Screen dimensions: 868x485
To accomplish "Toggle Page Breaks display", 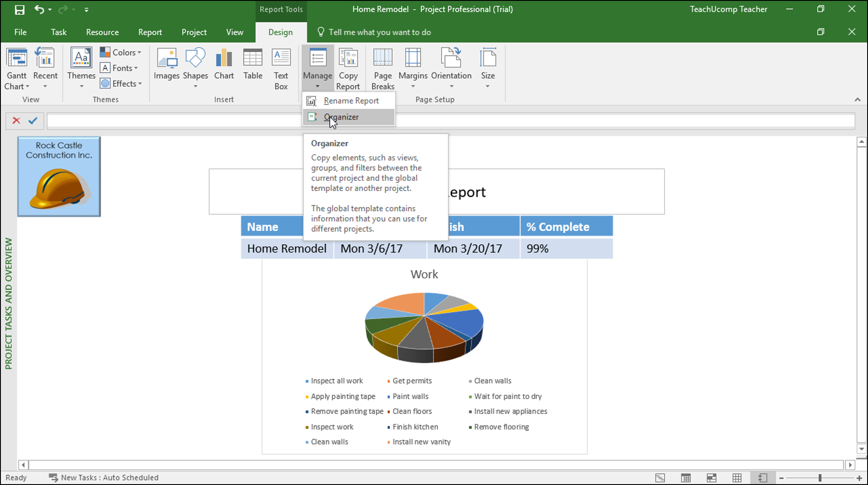I will pos(383,69).
